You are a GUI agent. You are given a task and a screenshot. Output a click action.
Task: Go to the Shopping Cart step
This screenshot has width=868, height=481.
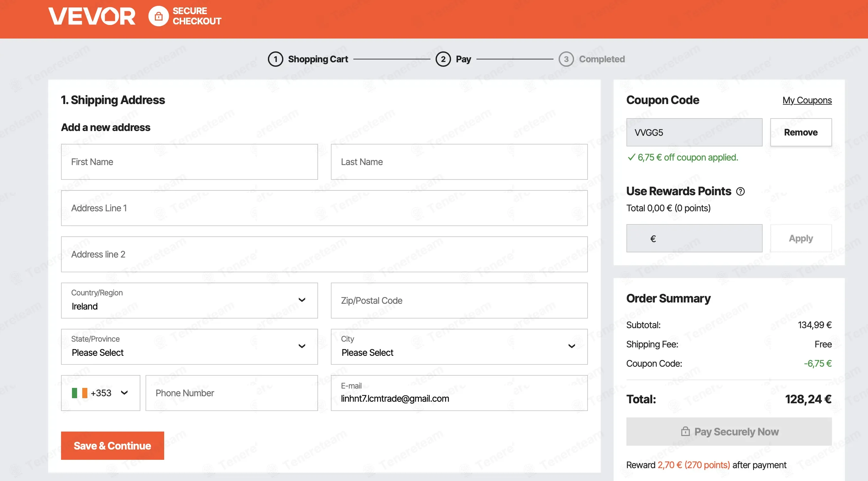(318, 59)
